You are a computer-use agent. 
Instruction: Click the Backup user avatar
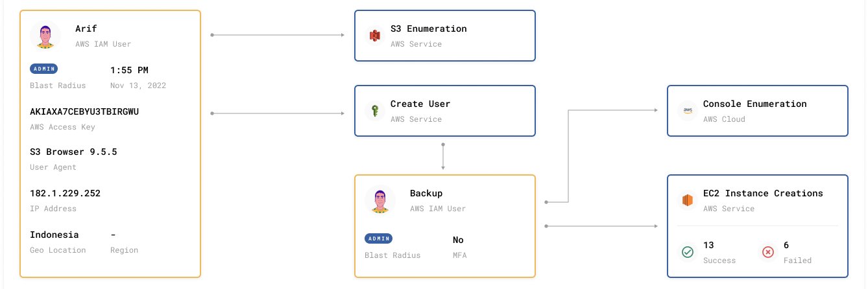coord(380,201)
